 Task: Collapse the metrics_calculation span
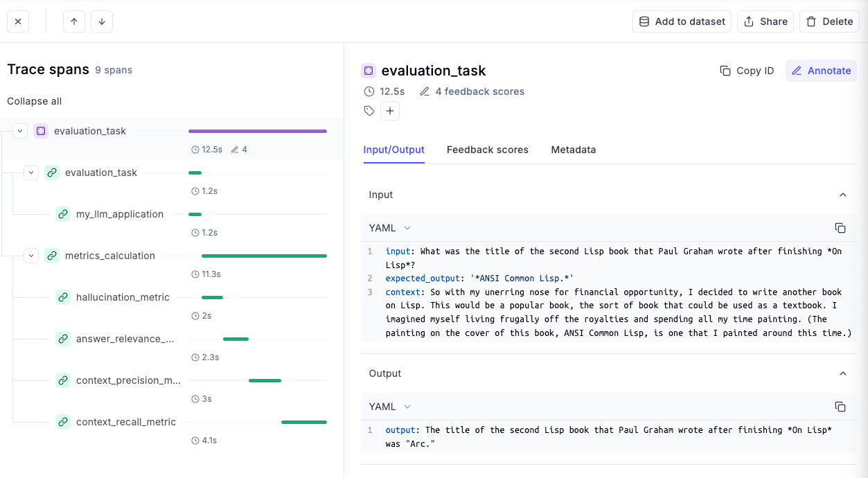tap(30, 256)
